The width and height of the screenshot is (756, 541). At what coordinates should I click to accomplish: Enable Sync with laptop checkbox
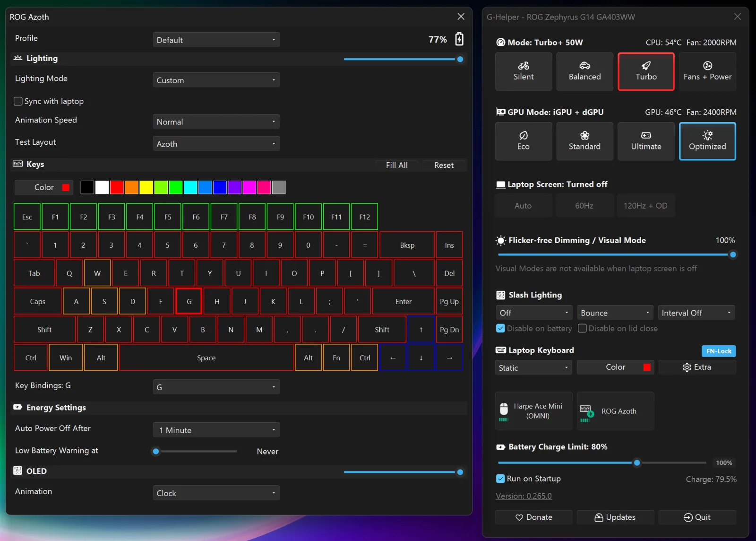click(x=18, y=101)
